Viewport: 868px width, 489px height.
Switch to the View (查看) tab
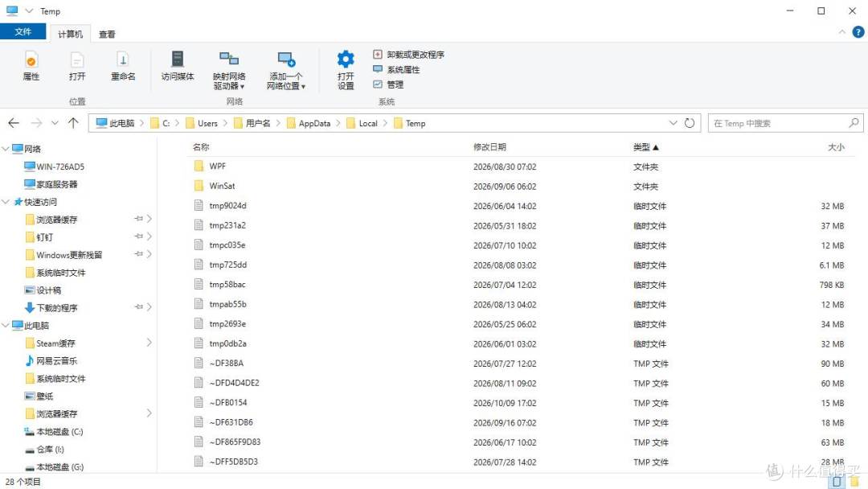point(107,34)
